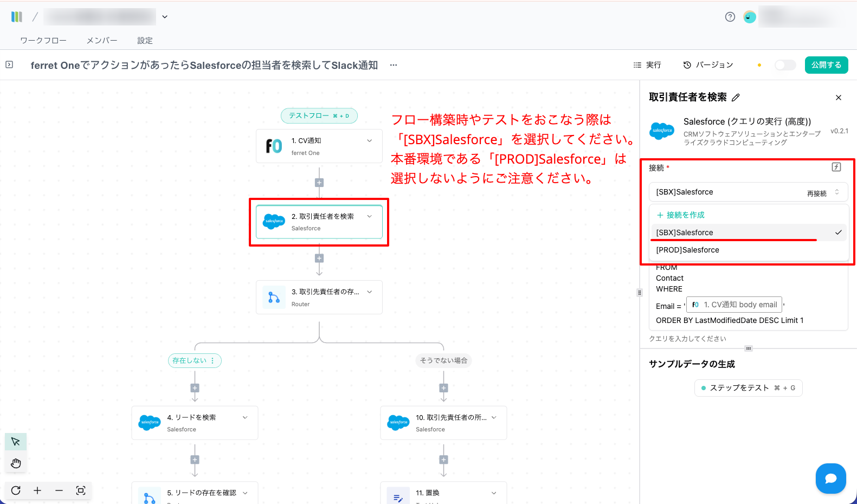857x504 pixels.
Task: Expand the 1. CV通知 step menu
Action: (370, 141)
